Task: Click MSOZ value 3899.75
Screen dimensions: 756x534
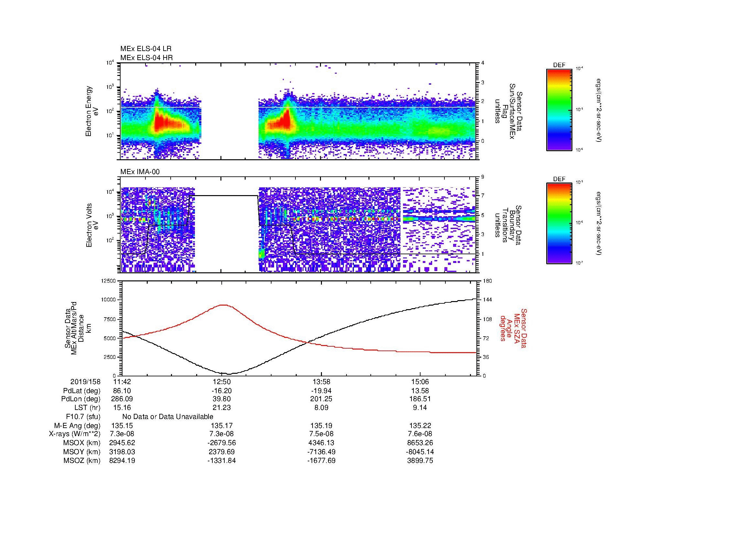Action: click(x=420, y=461)
